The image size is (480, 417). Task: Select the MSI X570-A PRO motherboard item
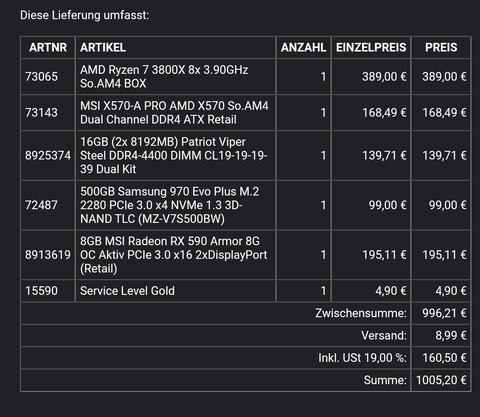(174, 113)
